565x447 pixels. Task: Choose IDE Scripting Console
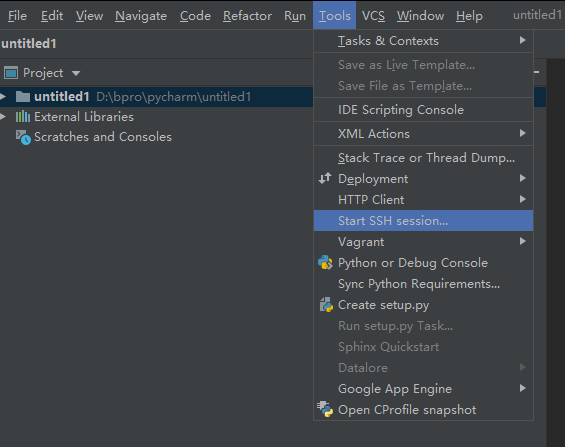click(423, 109)
